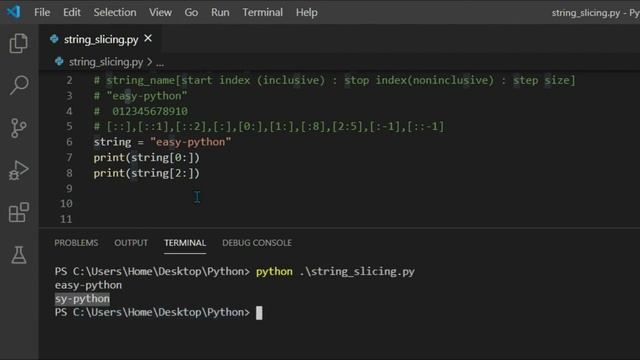Viewport: 640px width, 360px height.
Task: Click the string assignment on line 6
Action: (x=162, y=142)
